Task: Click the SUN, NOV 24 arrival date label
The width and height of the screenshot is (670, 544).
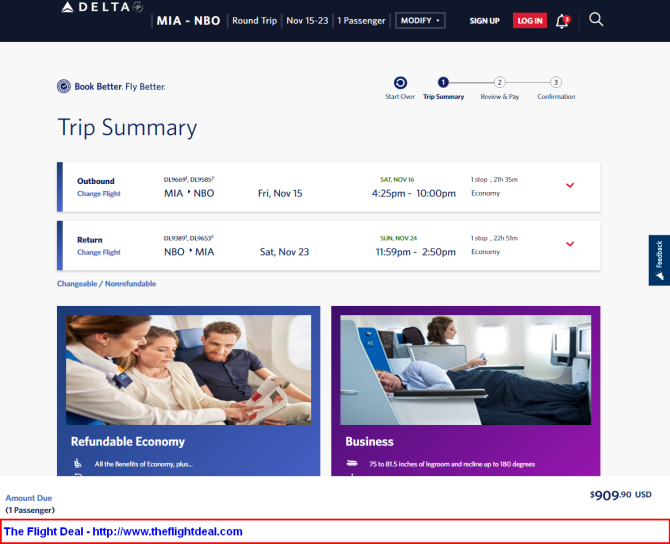Action: pyautogui.click(x=398, y=238)
